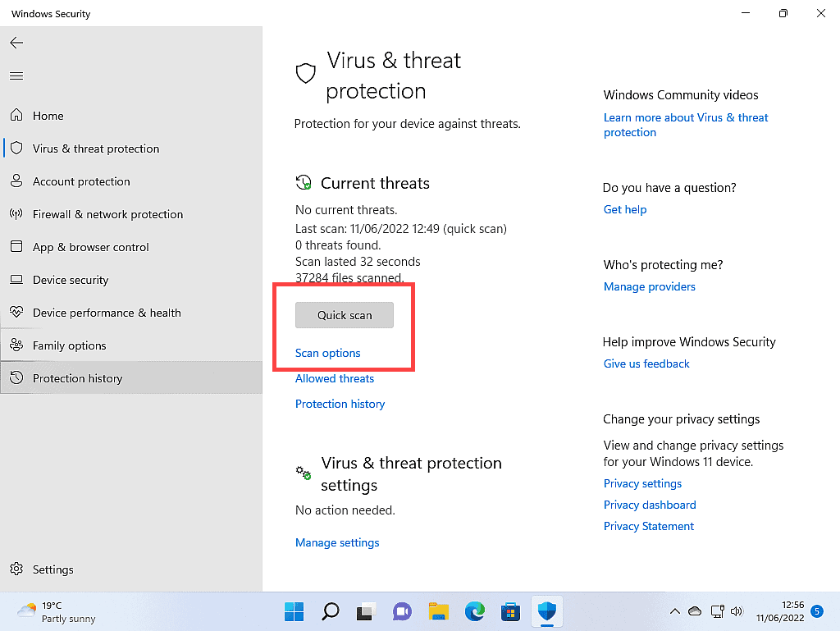Viewport: 840px width, 631px height.
Task: Expand the hamburger navigation menu
Action: [x=16, y=75]
